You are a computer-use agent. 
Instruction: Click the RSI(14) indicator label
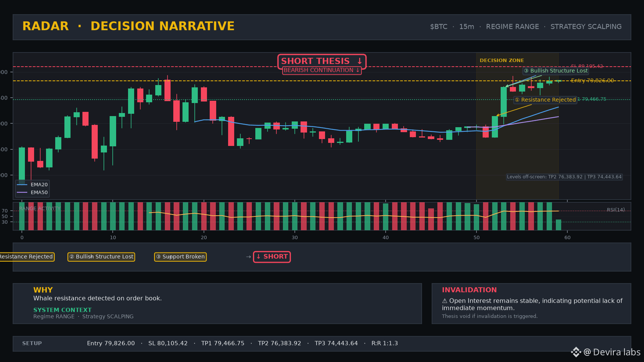pos(616,210)
